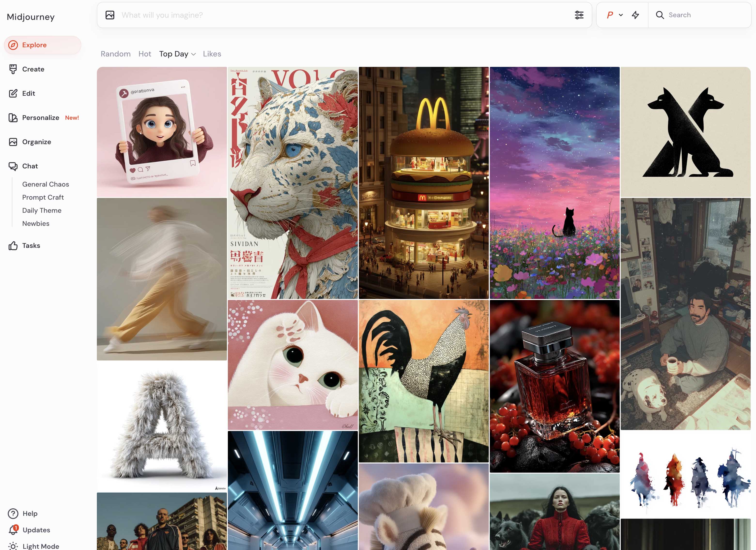
Task: Open the Tasks page
Action: [31, 245]
